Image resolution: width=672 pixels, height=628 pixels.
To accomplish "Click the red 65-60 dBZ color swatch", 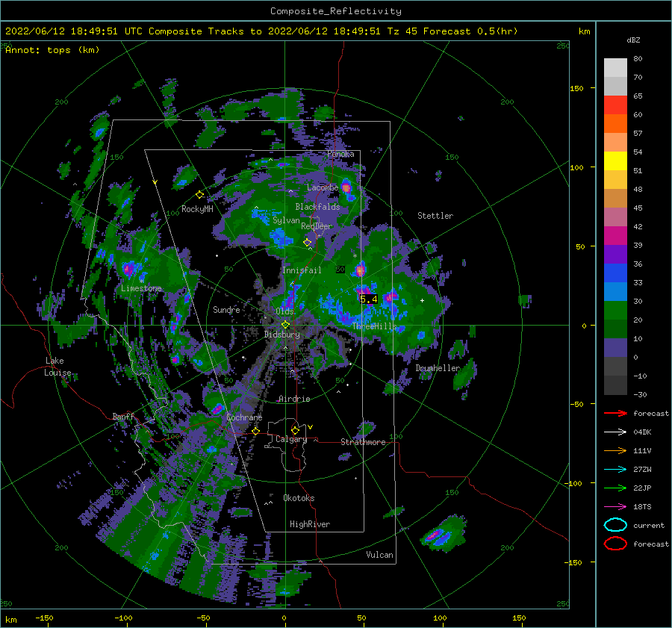I will click(x=615, y=105).
